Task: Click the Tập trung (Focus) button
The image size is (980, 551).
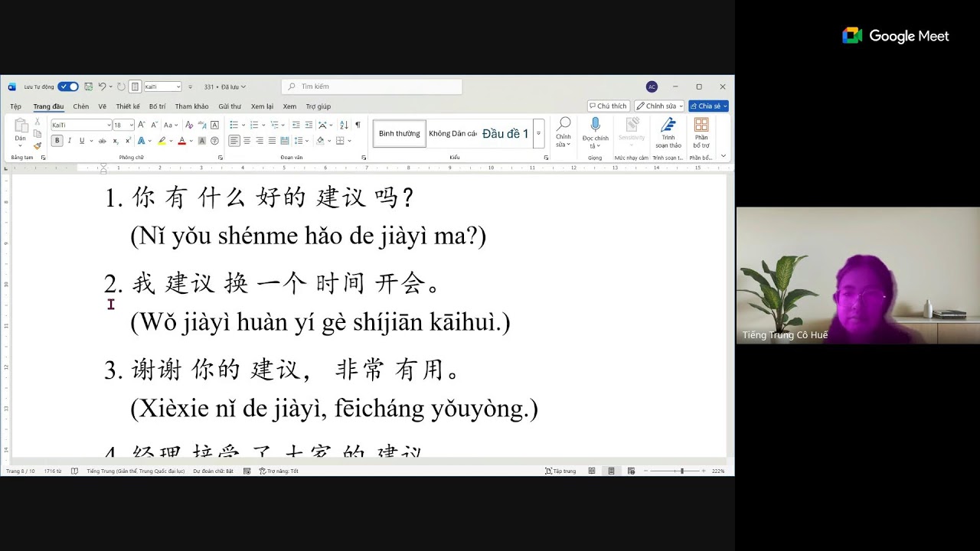Action: 560,471
